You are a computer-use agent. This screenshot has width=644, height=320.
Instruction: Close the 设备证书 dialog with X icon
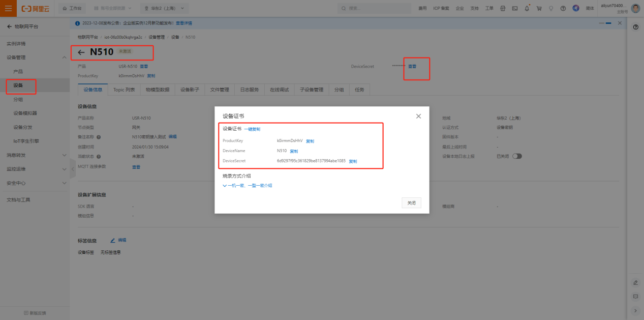pyautogui.click(x=418, y=116)
